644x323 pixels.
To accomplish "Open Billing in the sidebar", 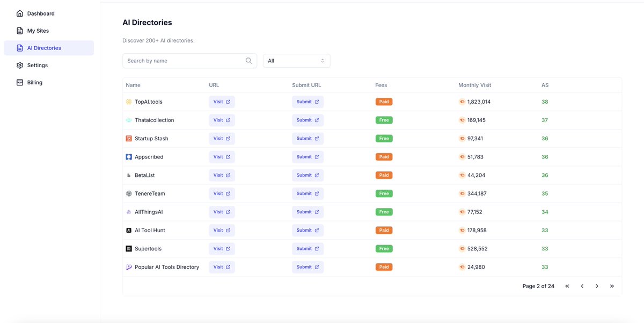I will point(49,82).
